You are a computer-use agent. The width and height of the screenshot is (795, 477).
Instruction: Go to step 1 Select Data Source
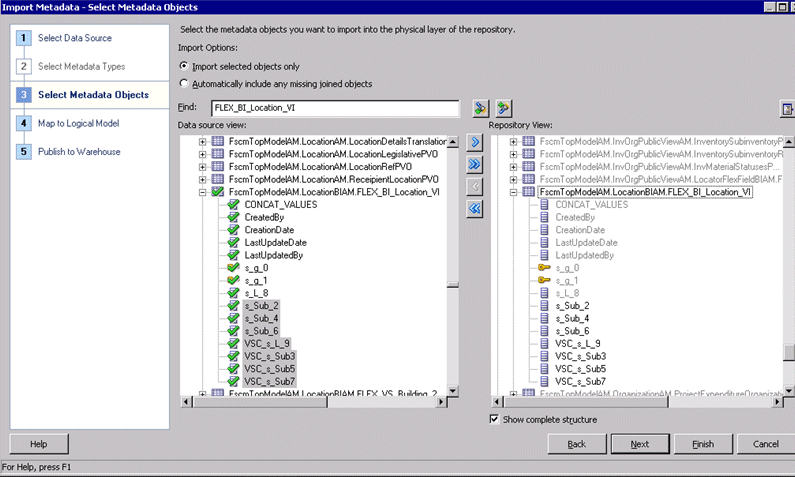tap(75, 38)
